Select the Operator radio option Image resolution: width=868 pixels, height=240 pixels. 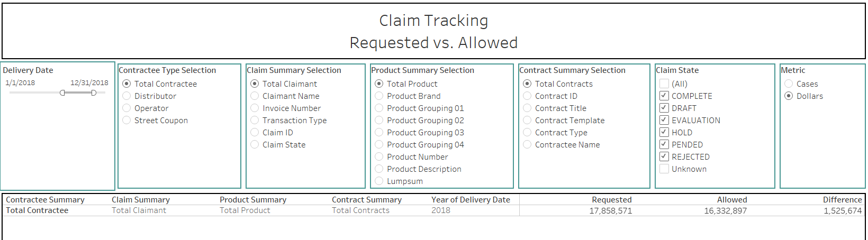(x=126, y=108)
